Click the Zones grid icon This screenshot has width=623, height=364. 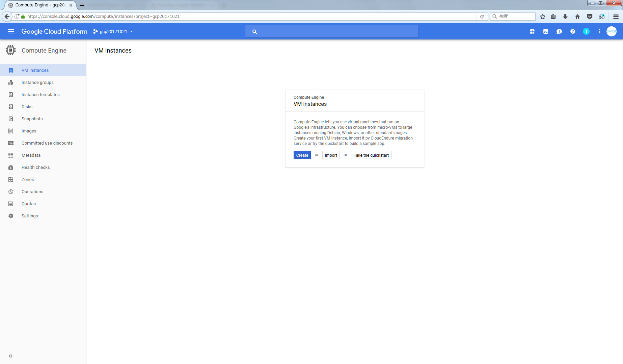click(11, 179)
